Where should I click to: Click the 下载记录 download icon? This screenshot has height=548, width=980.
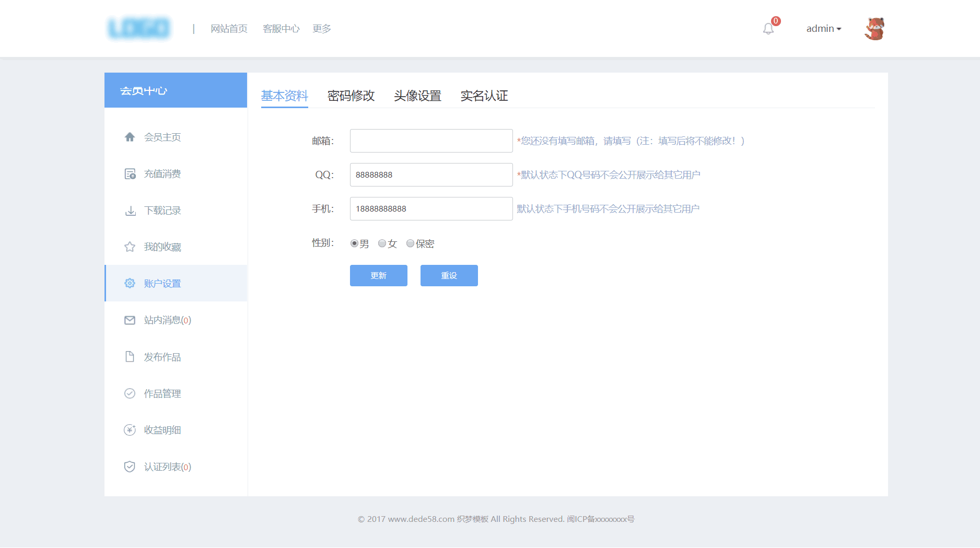tap(130, 211)
